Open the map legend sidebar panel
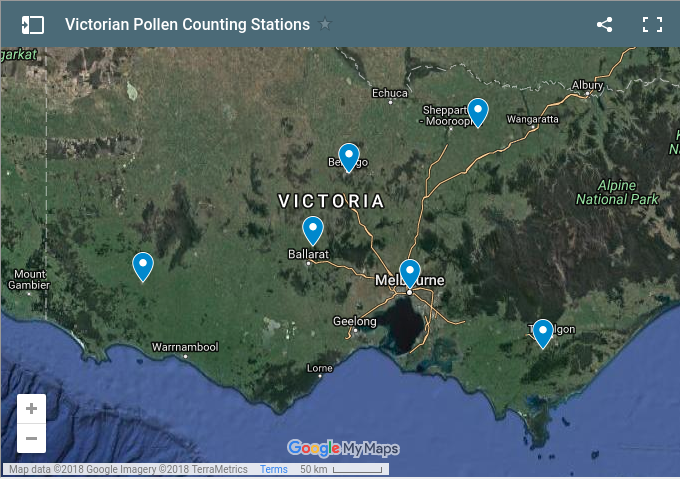 33,25
